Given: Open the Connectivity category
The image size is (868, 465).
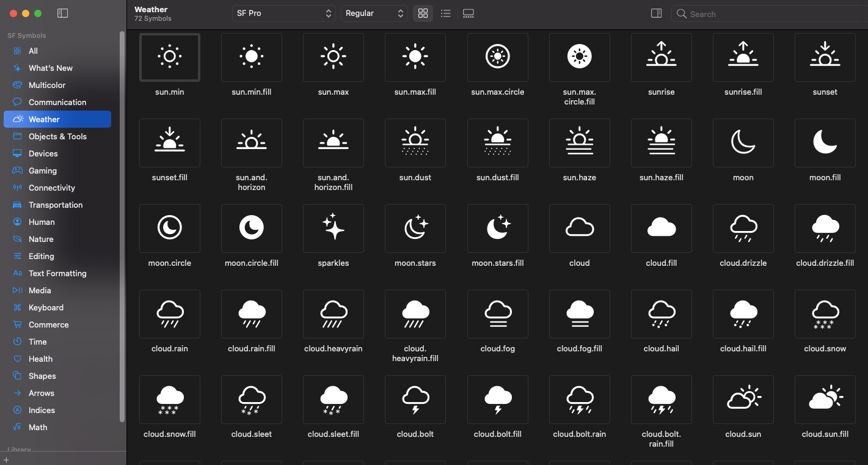Looking at the screenshot, I should pyautogui.click(x=57, y=188).
